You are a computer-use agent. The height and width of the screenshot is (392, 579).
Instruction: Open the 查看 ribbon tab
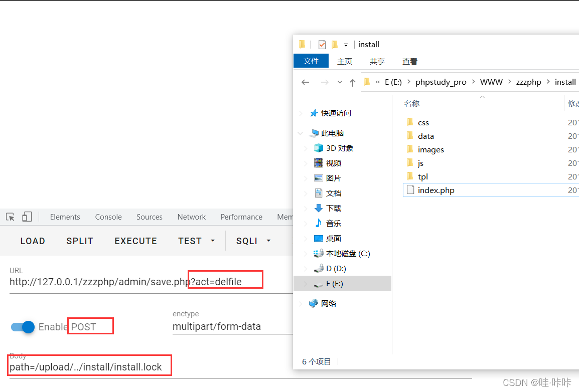(409, 61)
